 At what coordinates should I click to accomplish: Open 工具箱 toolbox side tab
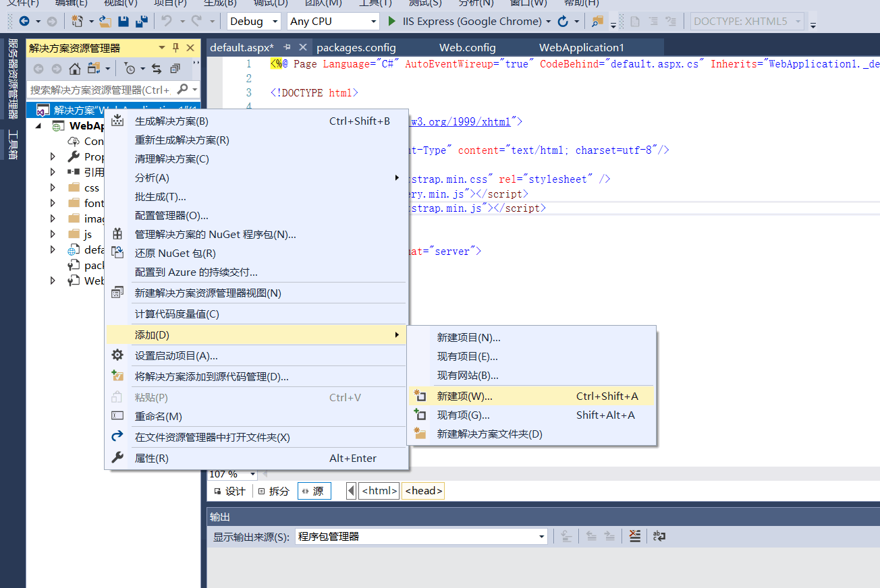point(13,144)
